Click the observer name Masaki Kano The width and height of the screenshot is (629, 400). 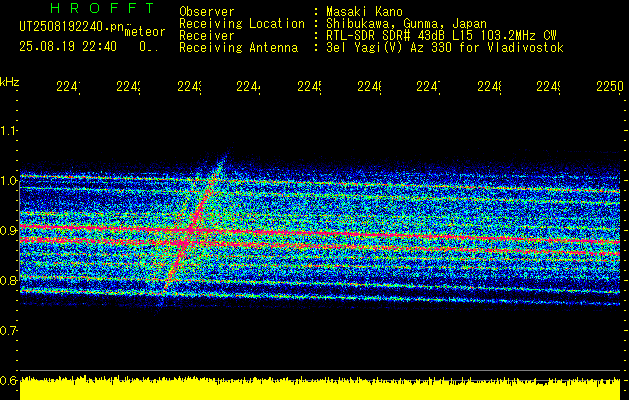click(x=364, y=11)
